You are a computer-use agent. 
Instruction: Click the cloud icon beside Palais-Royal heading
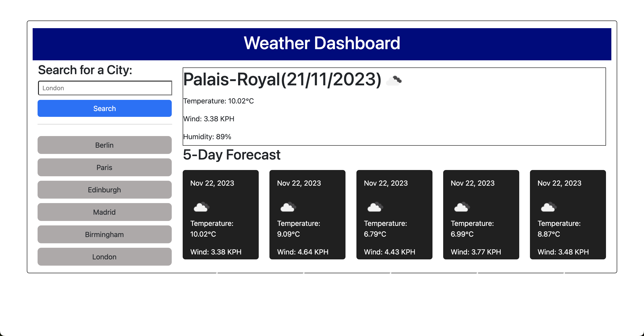coord(394,80)
